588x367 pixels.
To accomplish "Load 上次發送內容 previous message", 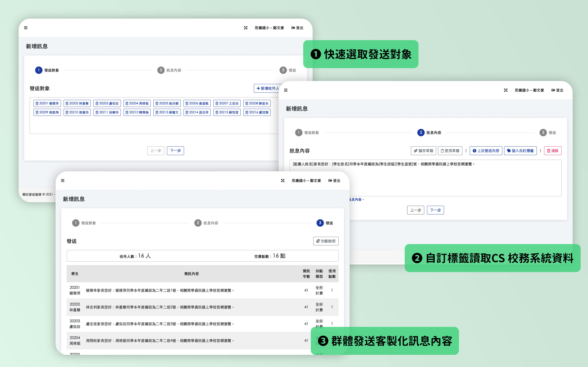I will [x=486, y=151].
